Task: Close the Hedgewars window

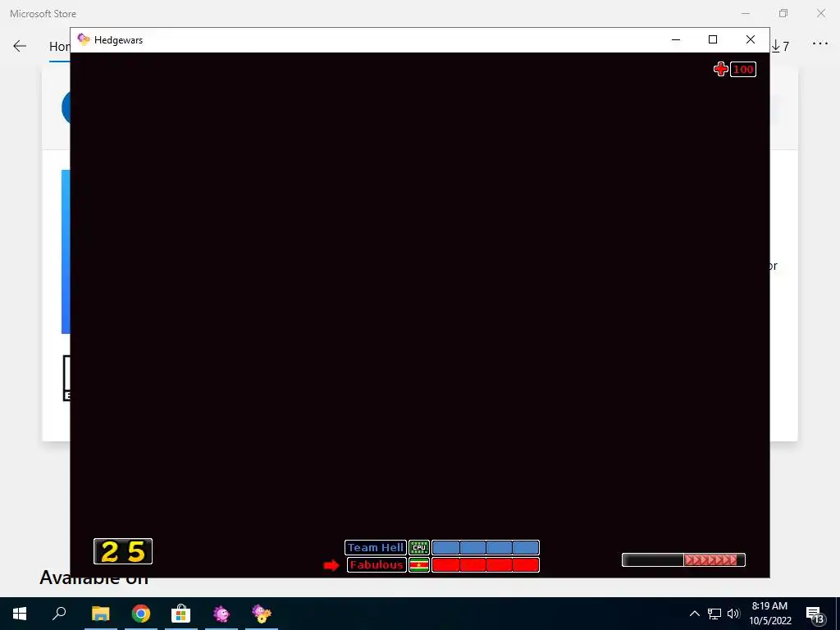Action: point(751,39)
